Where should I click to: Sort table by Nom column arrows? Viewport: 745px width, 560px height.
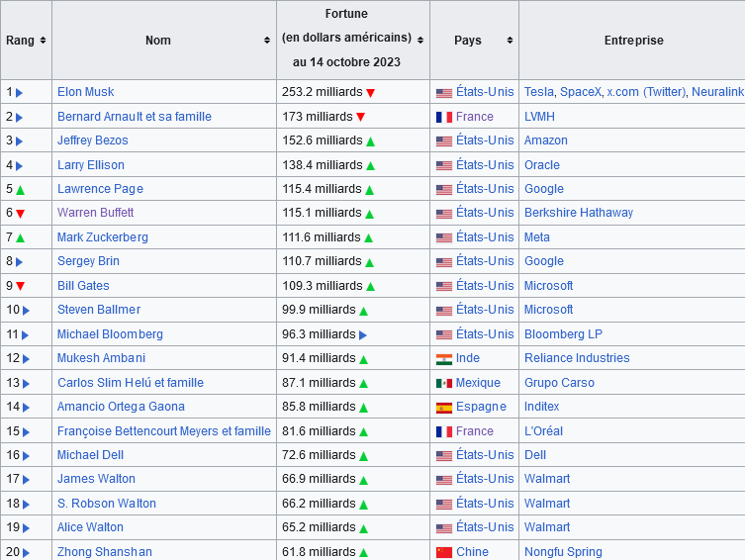(x=267, y=41)
